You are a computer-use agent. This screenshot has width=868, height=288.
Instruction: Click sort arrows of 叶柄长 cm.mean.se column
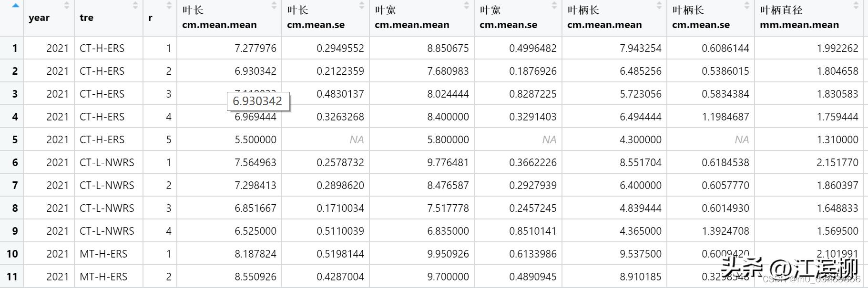[747, 6]
